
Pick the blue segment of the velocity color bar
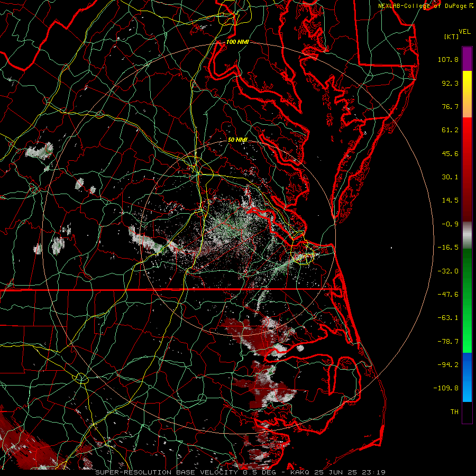467,377
